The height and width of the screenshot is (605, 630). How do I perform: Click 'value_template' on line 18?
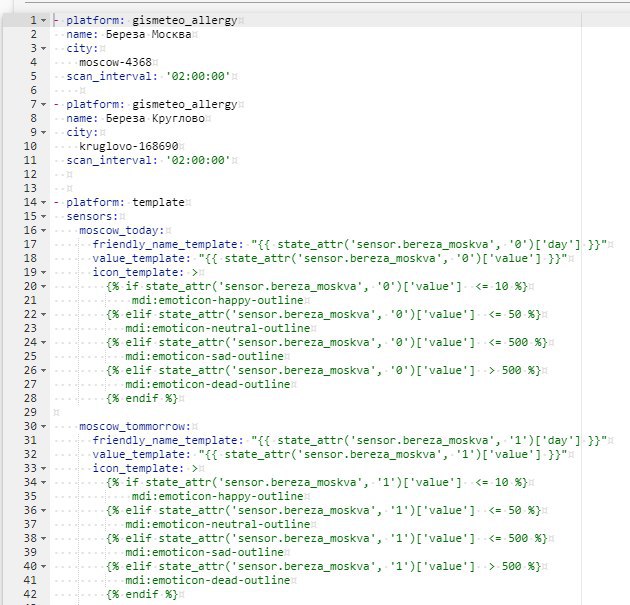point(138,258)
